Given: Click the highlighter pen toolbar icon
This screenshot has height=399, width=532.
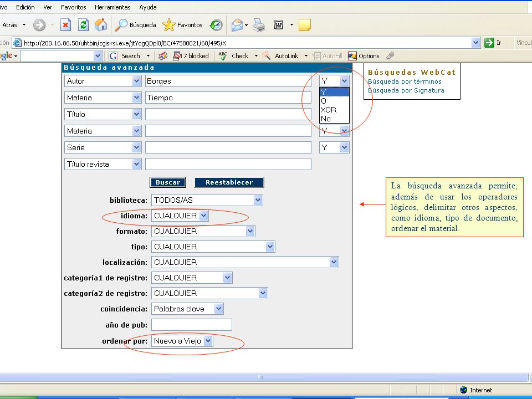Looking at the screenshot, I should click(x=390, y=55).
